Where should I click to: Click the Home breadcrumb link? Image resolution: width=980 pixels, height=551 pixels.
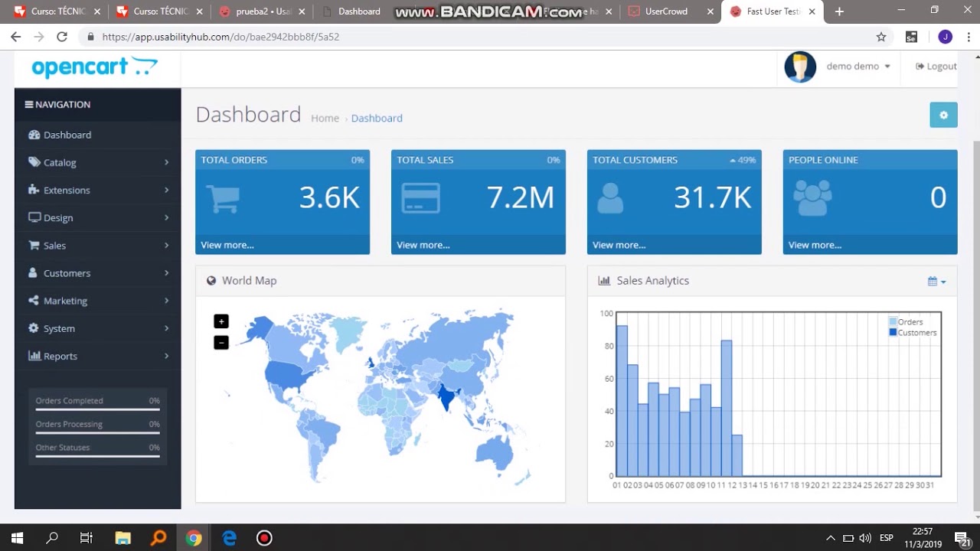point(325,118)
